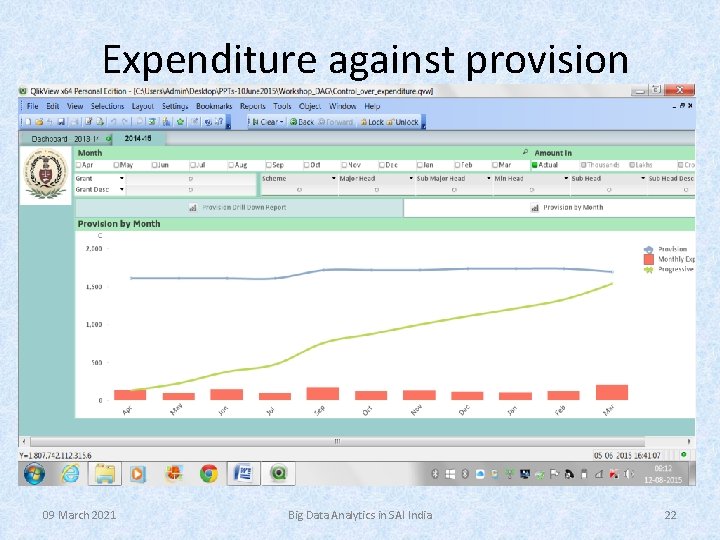Viewport: 720px width, 540px height.
Task: Tick the Aug month checkbox
Action: (x=231, y=165)
